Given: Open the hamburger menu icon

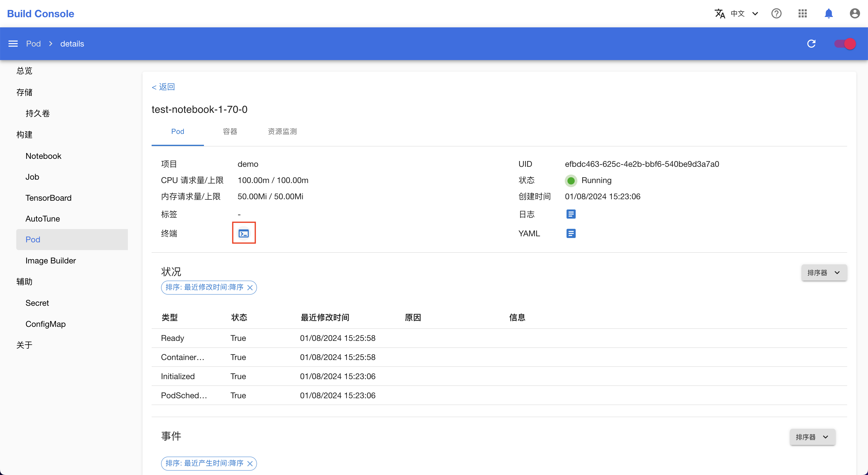Looking at the screenshot, I should [x=13, y=44].
